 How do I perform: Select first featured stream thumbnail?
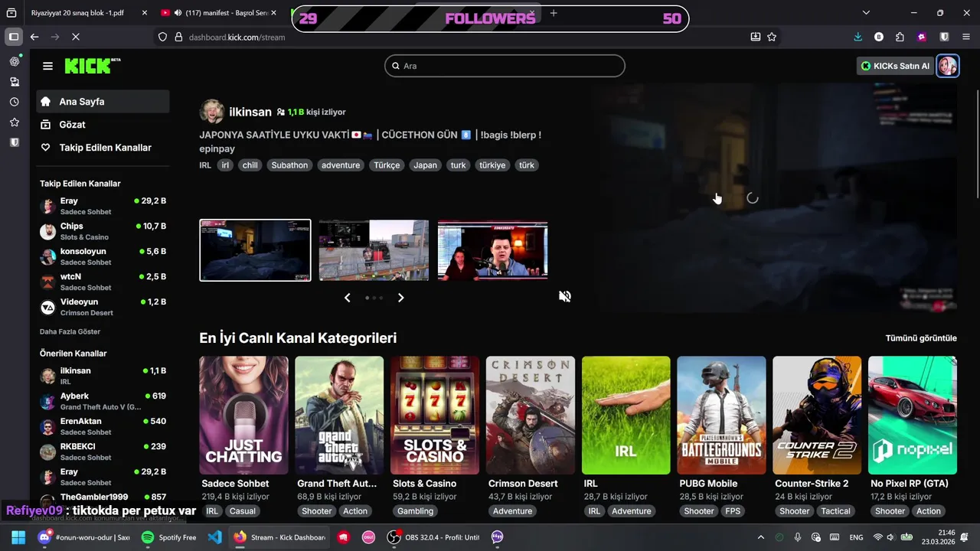(255, 250)
